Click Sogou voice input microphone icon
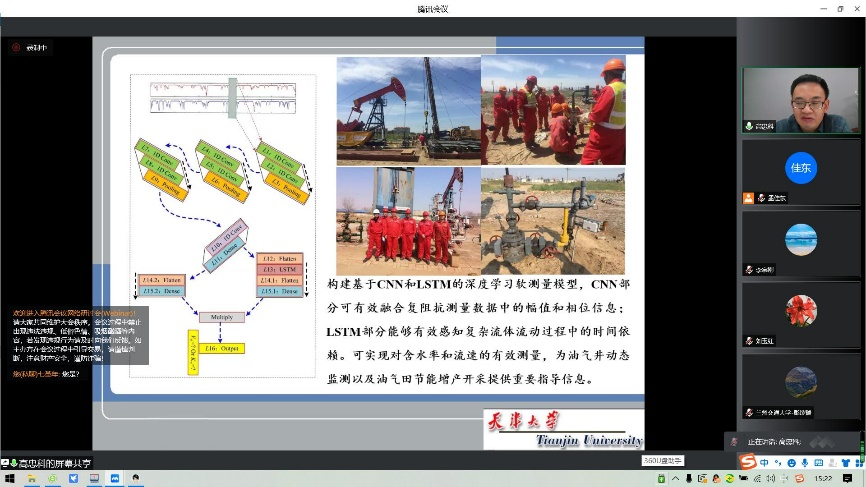The width and height of the screenshot is (866, 487). [804, 462]
